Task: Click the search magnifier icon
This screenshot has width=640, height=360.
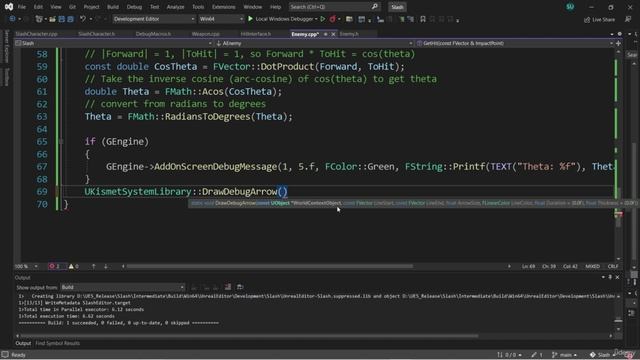Action: [x=375, y=7]
